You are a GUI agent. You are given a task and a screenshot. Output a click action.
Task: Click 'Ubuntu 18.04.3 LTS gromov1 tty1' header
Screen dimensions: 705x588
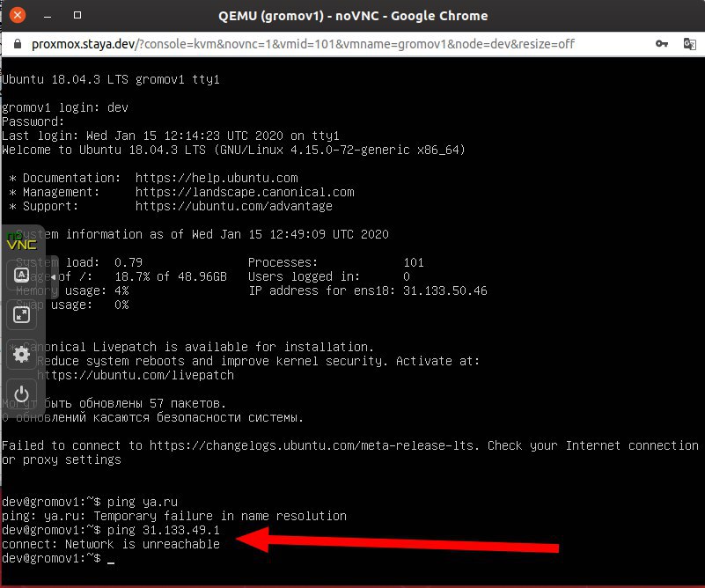point(111,79)
